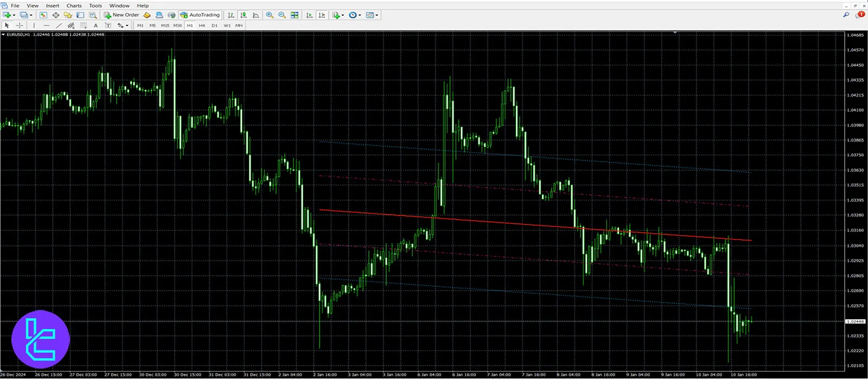Switch to the H4 timeframe
The width and height of the screenshot is (868, 380).
(202, 26)
